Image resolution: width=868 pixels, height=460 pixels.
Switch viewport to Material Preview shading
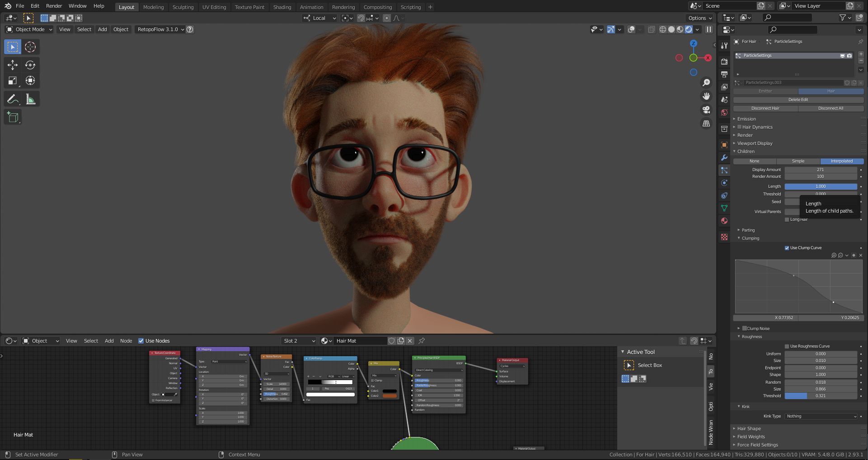680,29
